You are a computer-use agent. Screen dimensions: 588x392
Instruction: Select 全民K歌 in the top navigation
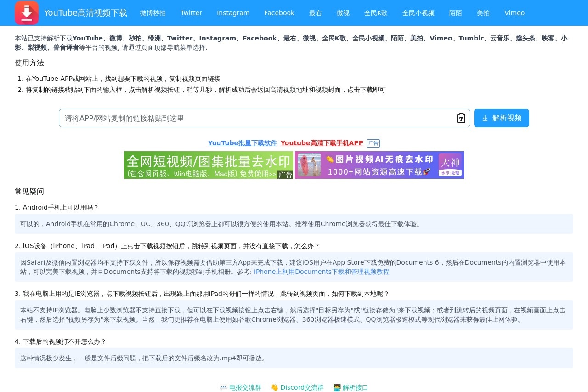(376, 13)
